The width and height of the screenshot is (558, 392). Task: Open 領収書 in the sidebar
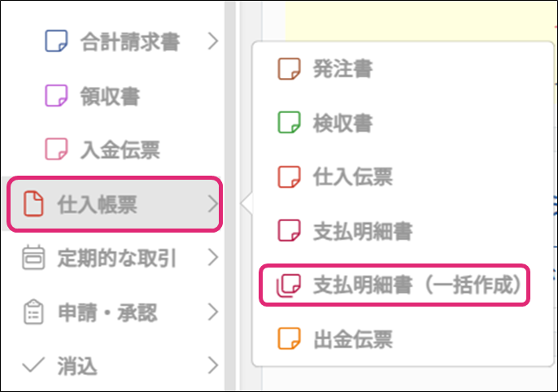click(110, 96)
